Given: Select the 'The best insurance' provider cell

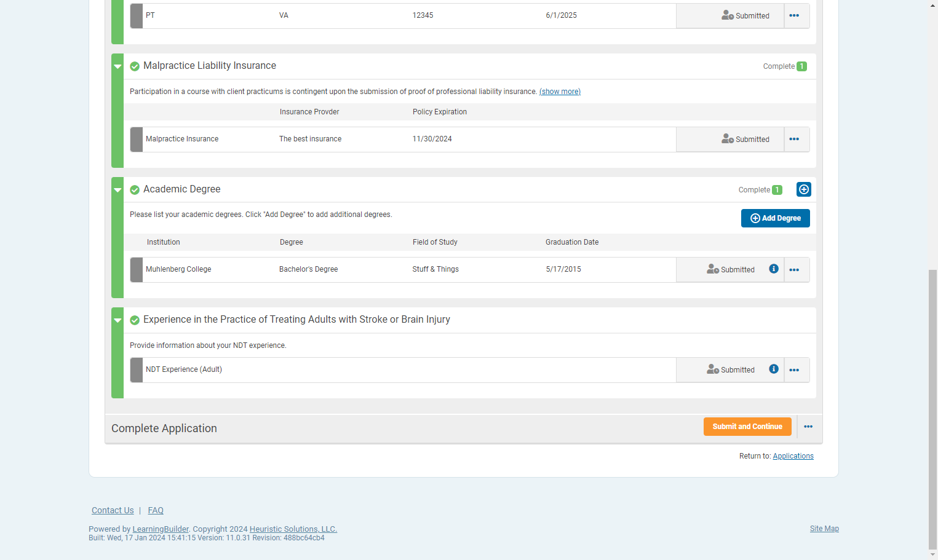Looking at the screenshot, I should (310, 139).
